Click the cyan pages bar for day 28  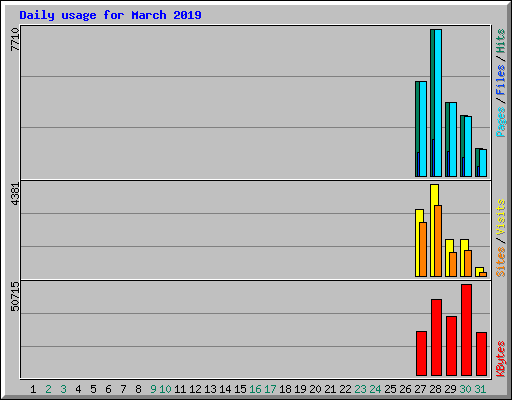438,103
